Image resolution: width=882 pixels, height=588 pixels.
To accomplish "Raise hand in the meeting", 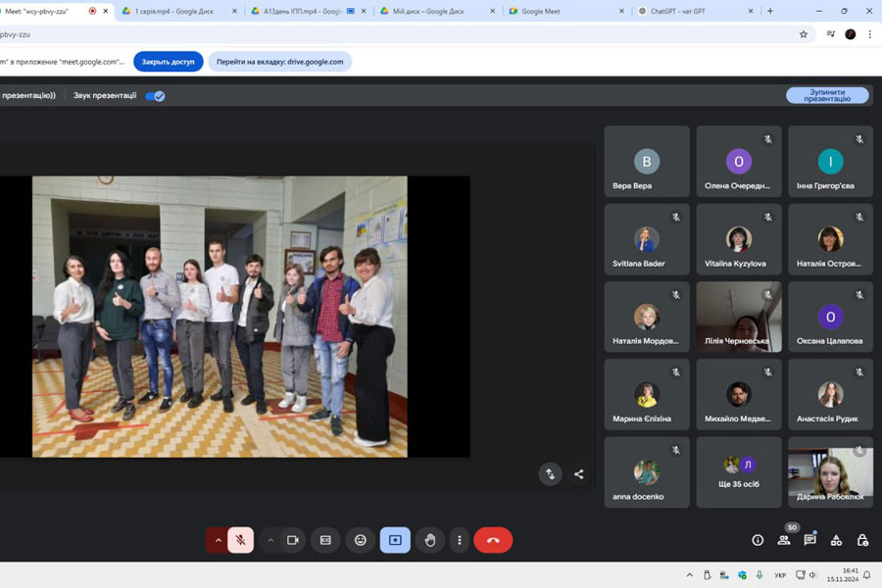I will pyautogui.click(x=429, y=540).
